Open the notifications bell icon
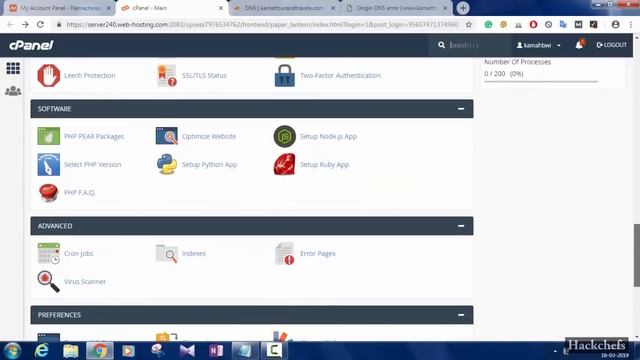The image size is (640, 360). point(579,45)
